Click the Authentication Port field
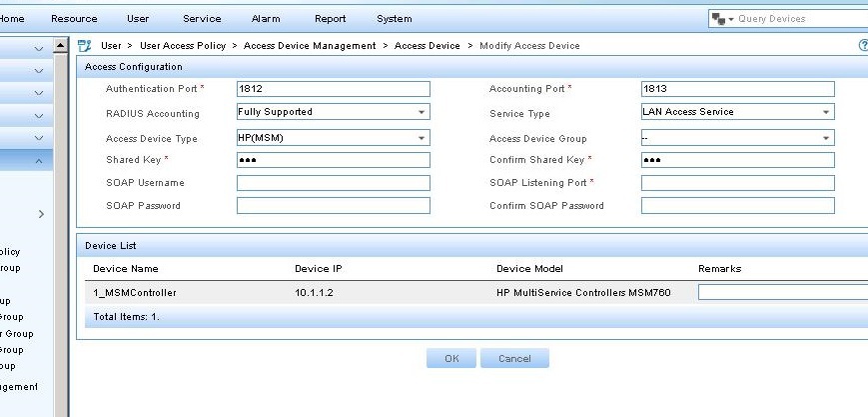 (x=333, y=89)
